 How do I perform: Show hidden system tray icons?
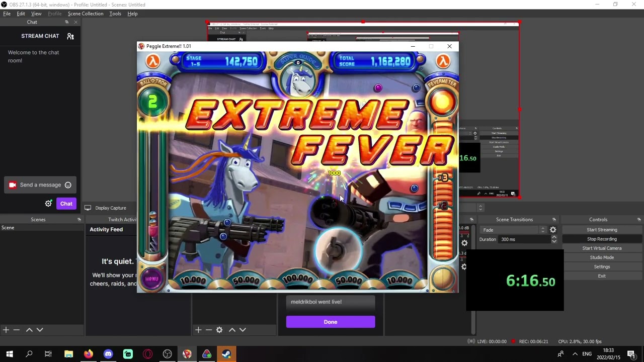[x=575, y=354]
